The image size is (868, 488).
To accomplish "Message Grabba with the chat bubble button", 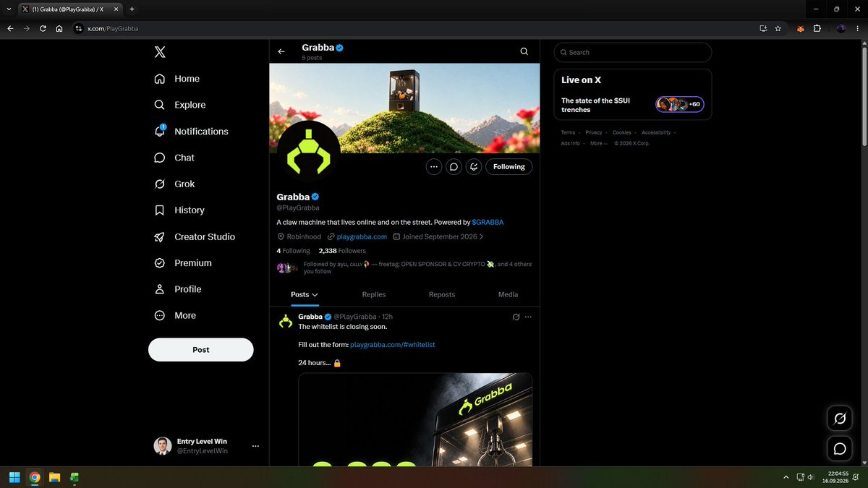I will point(454,166).
